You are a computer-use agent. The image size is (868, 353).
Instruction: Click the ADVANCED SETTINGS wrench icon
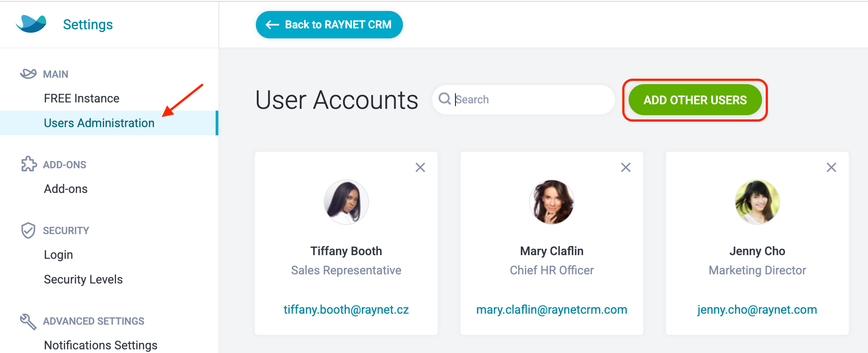[28, 321]
